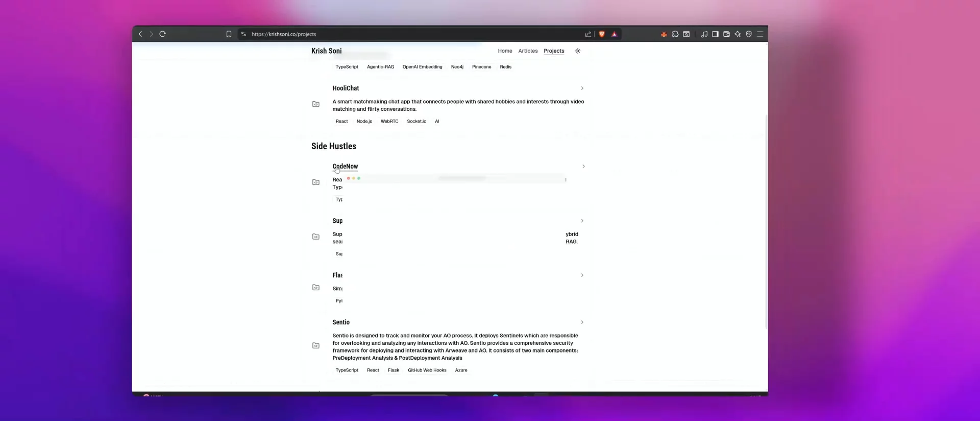
Task: Click the URL address bar field
Action: (x=408, y=34)
